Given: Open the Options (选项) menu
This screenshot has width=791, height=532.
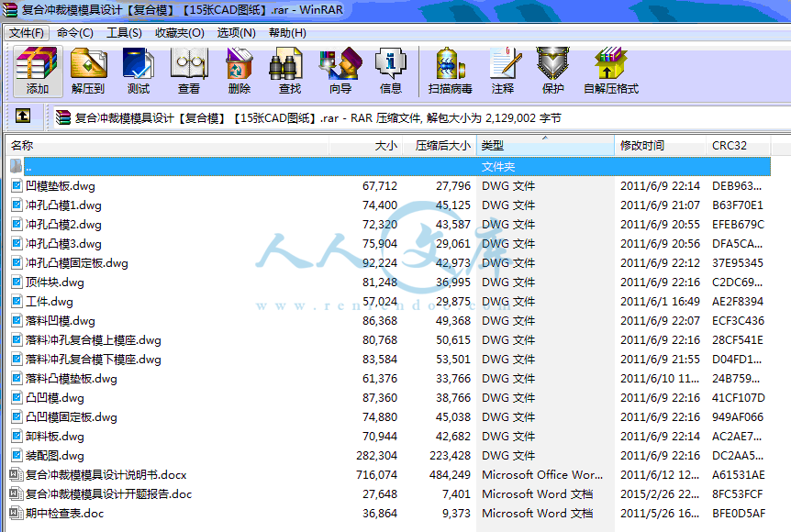Looking at the screenshot, I should tap(236, 33).
